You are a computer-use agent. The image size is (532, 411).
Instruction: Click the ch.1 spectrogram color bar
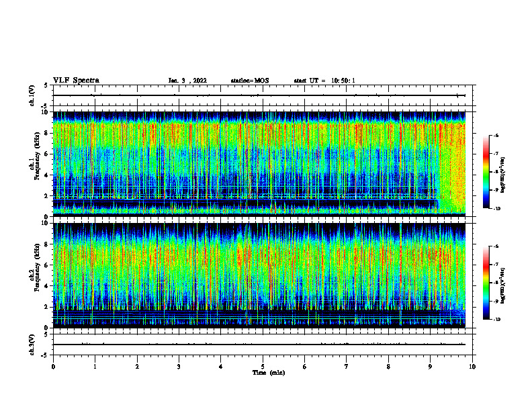click(x=486, y=172)
